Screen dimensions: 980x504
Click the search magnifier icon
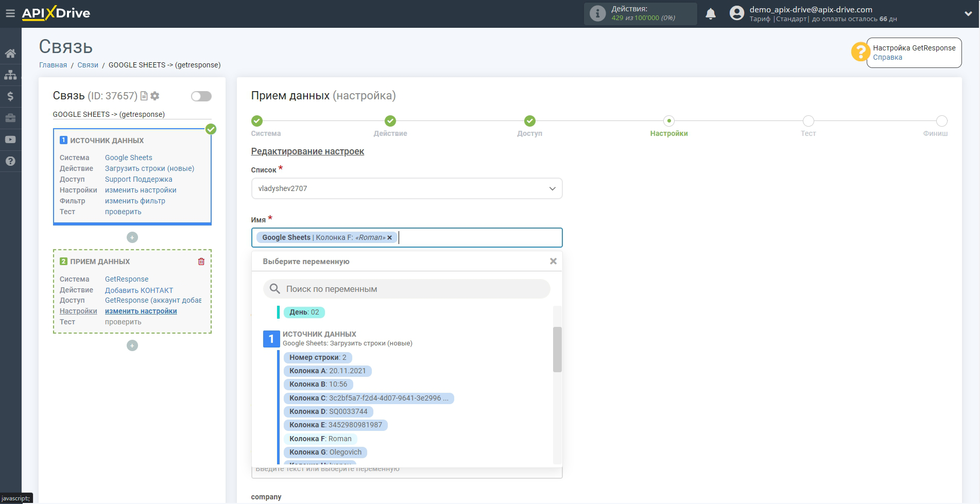275,289
